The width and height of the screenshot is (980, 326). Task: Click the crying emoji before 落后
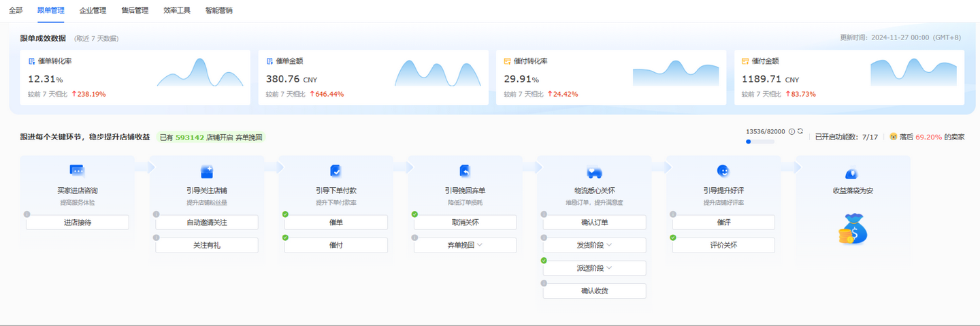pyautogui.click(x=893, y=137)
